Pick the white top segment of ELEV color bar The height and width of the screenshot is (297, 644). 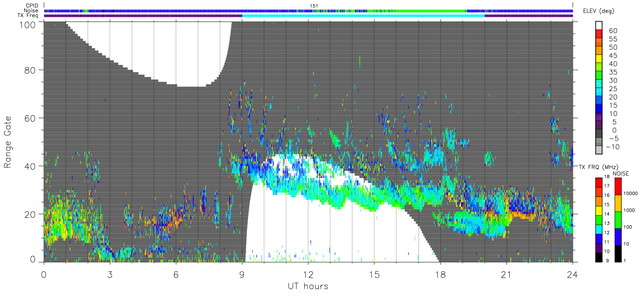pos(600,26)
